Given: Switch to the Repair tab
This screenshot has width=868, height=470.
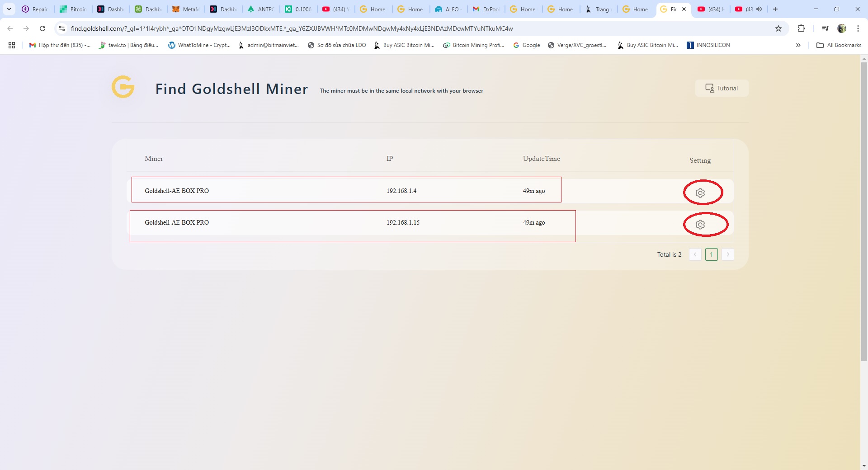Looking at the screenshot, I should [35, 9].
